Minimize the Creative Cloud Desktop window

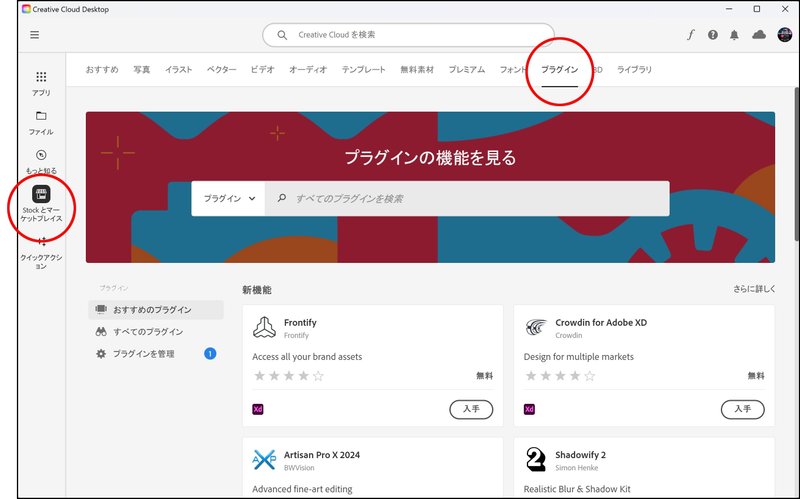coord(729,9)
